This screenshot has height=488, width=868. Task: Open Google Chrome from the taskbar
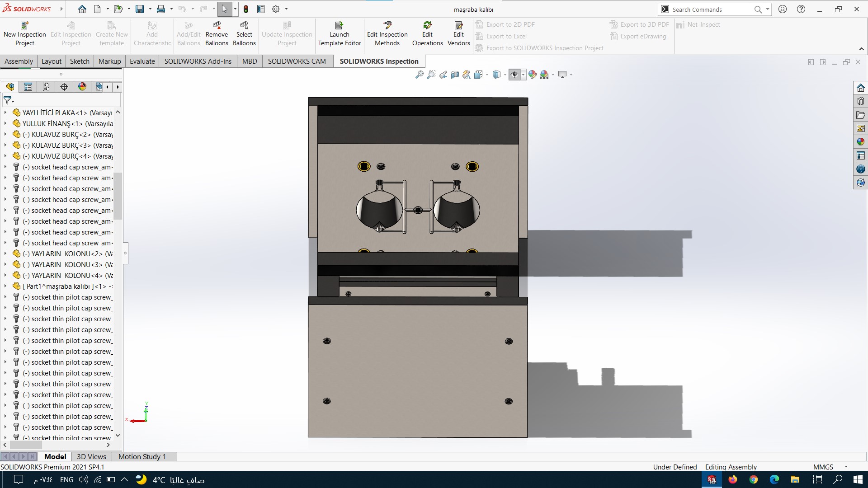coord(753,479)
